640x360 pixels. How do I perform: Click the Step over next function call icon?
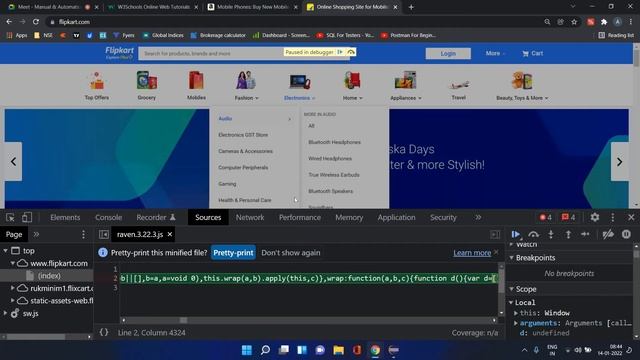(x=533, y=234)
